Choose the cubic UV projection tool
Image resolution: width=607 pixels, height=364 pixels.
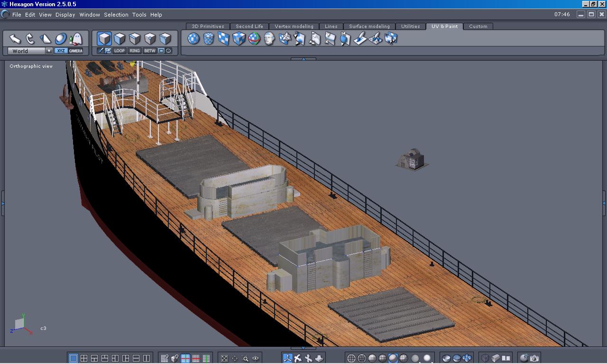pos(239,38)
